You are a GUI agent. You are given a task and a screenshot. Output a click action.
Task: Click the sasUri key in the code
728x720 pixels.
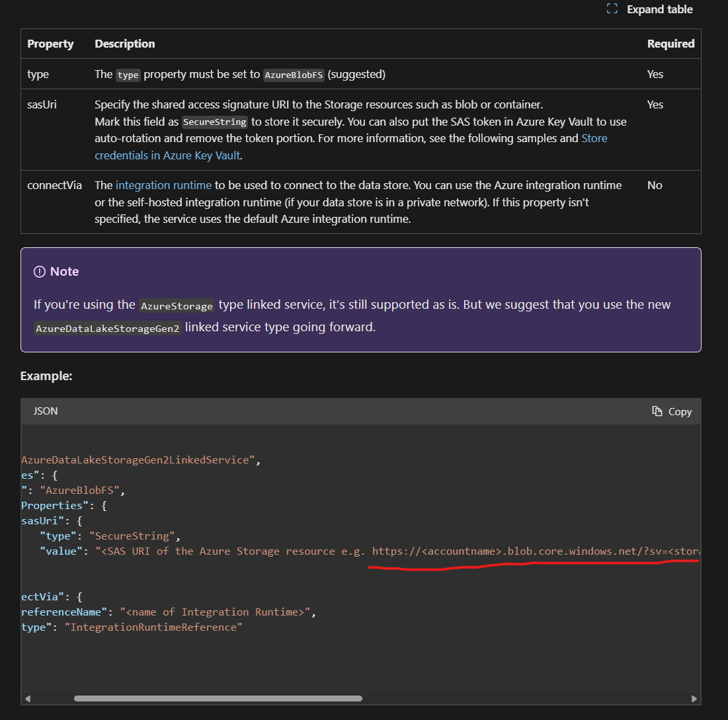(42, 521)
